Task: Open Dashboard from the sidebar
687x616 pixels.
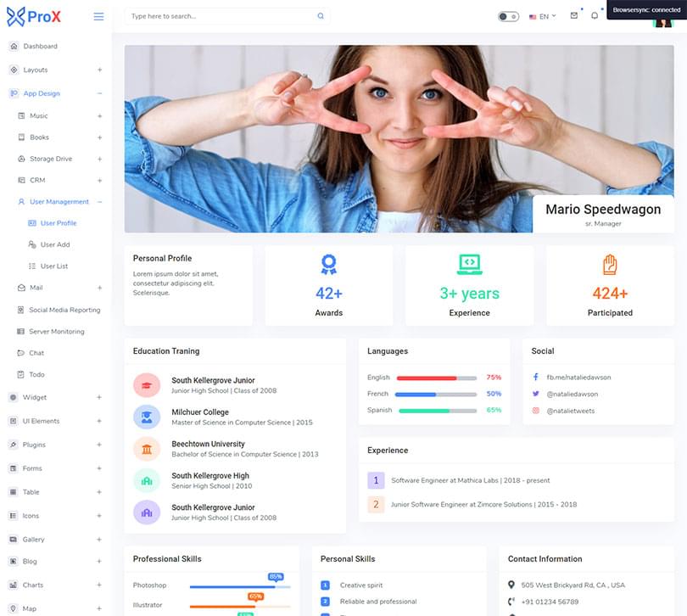Action: [40, 46]
